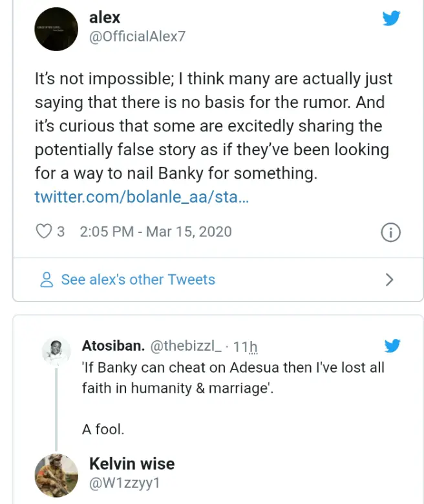Click the @W1zzyy1 handle

pos(124,483)
